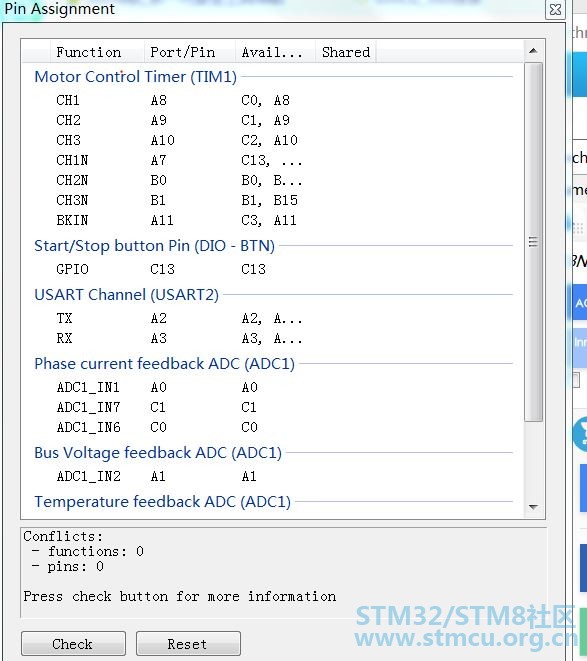Click port/pin A3 of RX
Image resolution: width=587 pixels, height=661 pixels.
click(159, 338)
